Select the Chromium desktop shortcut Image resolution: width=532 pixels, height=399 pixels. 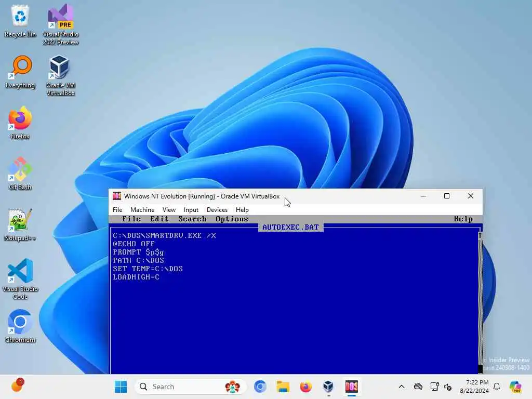[20, 326]
